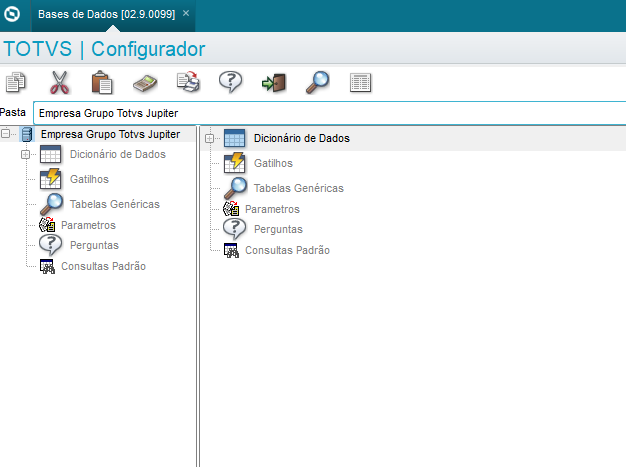The image size is (626, 467).
Task: Open the Help question mark icon
Action: (x=230, y=82)
